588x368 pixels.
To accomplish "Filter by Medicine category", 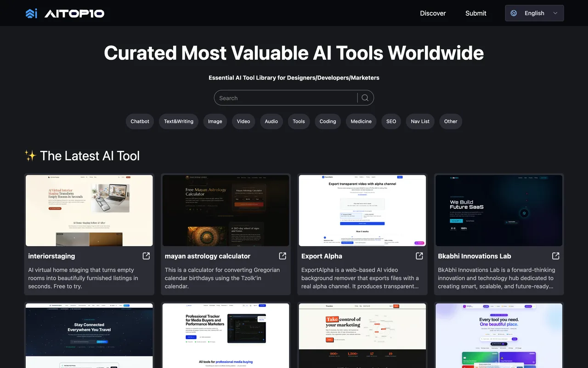I will (361, 121).
